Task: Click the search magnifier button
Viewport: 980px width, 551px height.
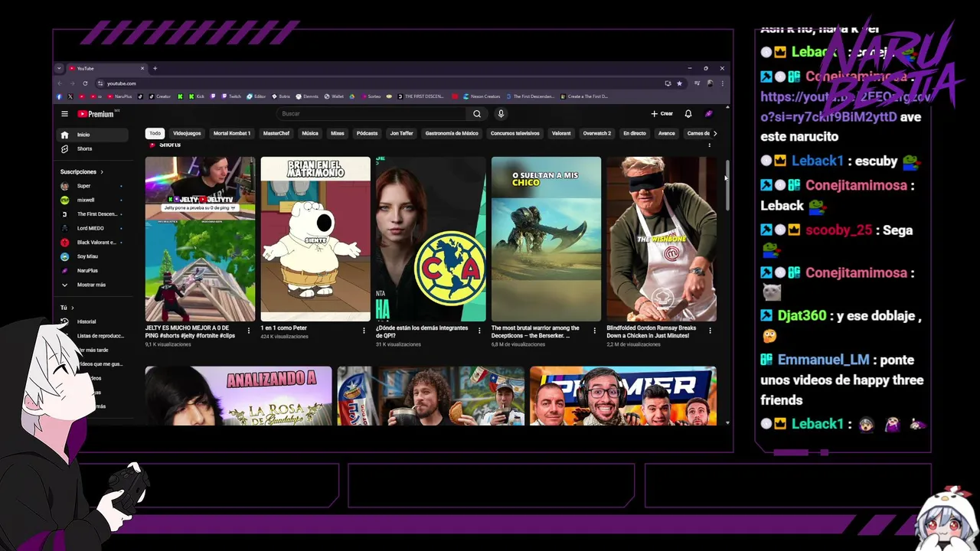Action: coord(477,114)
